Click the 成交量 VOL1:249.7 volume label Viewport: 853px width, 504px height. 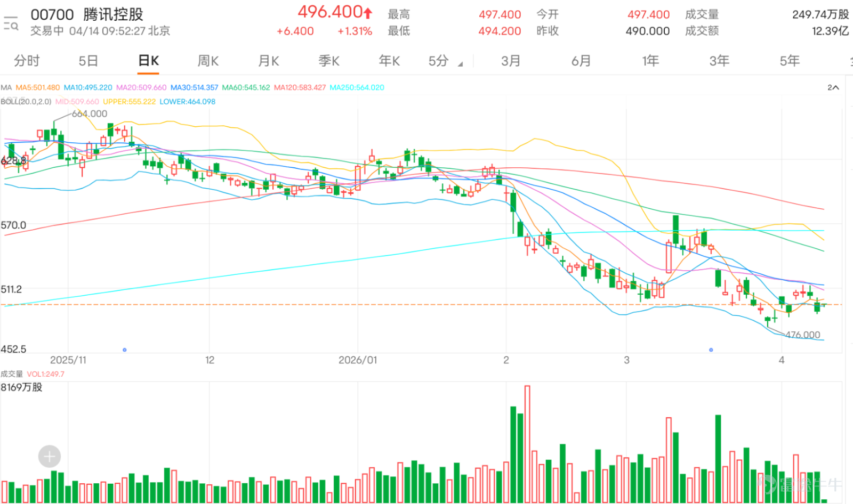click(x=33, y=374)
